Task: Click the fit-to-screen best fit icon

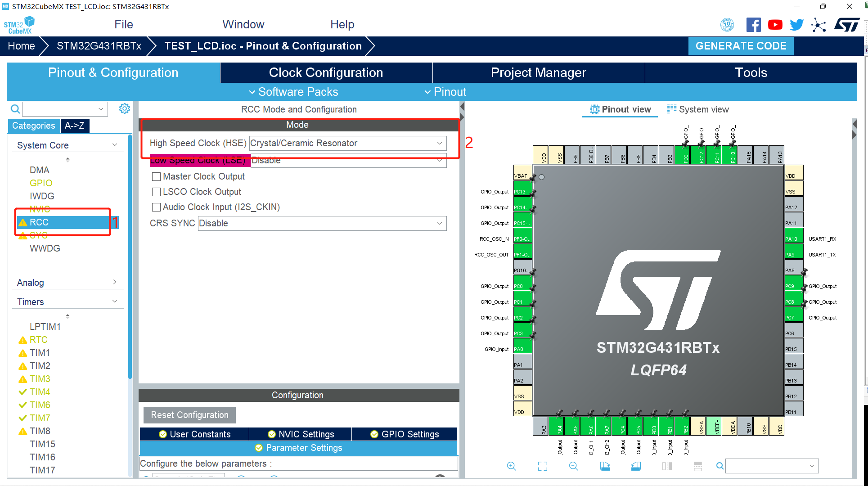Action: pos(543,466)
